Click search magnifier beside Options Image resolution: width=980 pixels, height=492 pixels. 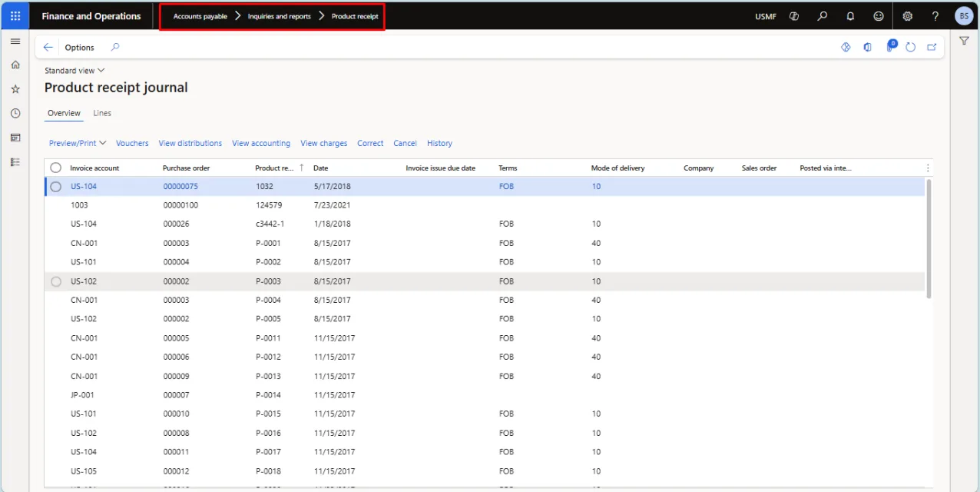click(x=115, y=47)
